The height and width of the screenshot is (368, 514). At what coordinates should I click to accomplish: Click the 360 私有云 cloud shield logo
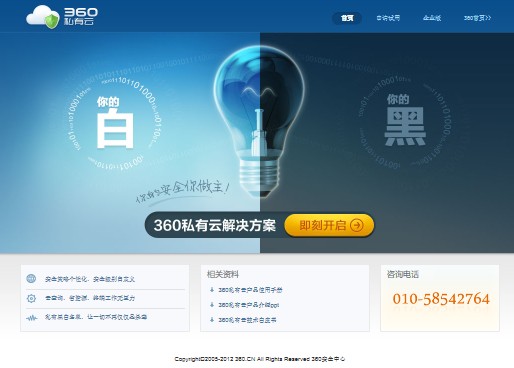click(62, 16)
